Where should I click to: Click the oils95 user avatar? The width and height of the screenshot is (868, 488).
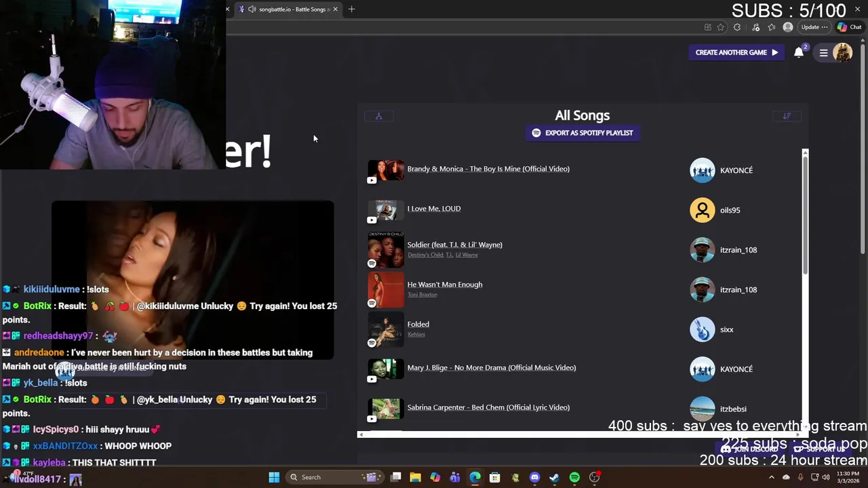point(702,210)
